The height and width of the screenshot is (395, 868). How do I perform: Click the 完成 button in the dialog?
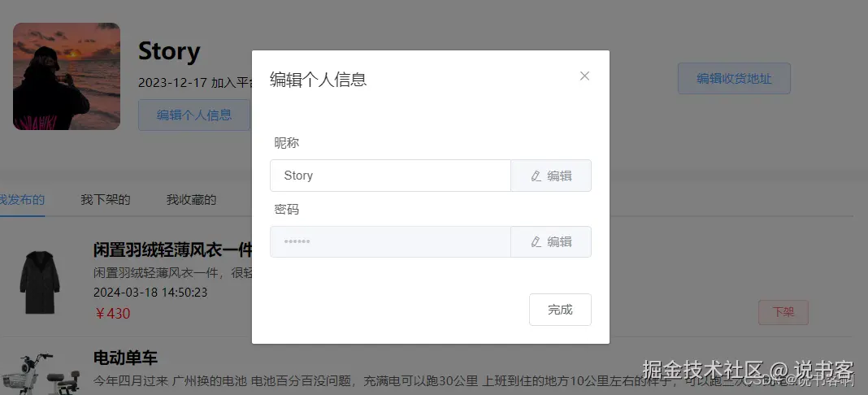point(560,310)
